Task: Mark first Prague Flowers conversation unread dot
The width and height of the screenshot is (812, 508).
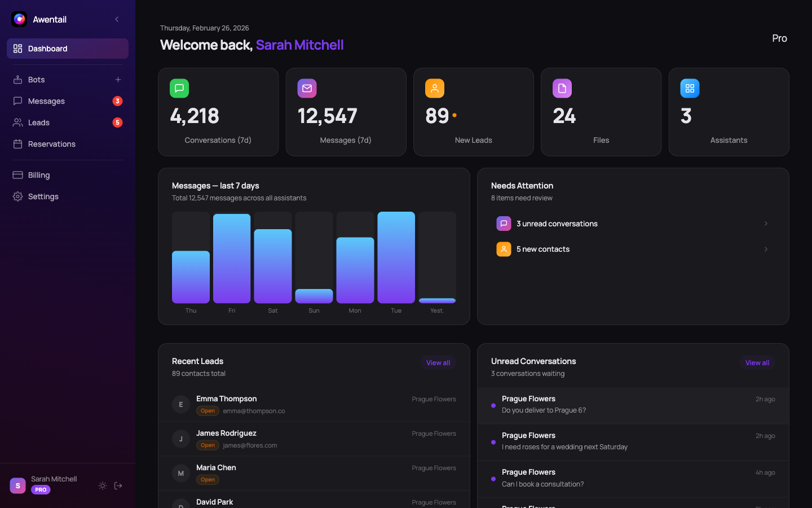Action: 492,405
